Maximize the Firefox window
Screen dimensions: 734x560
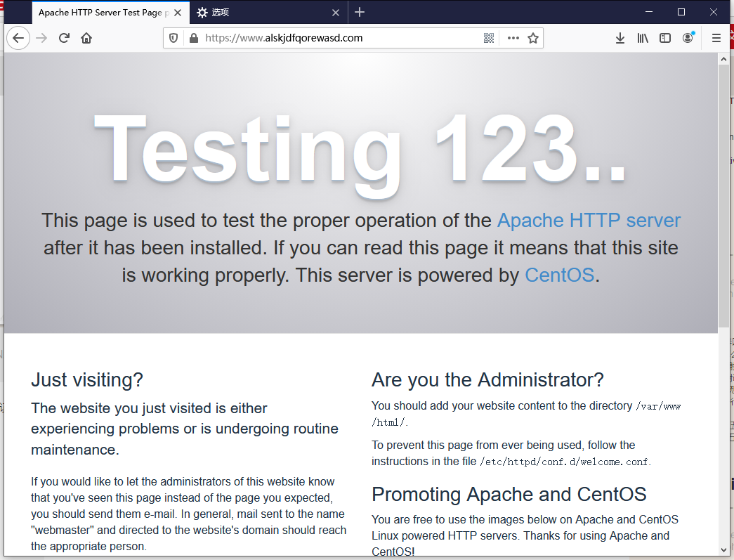(681, 12)
